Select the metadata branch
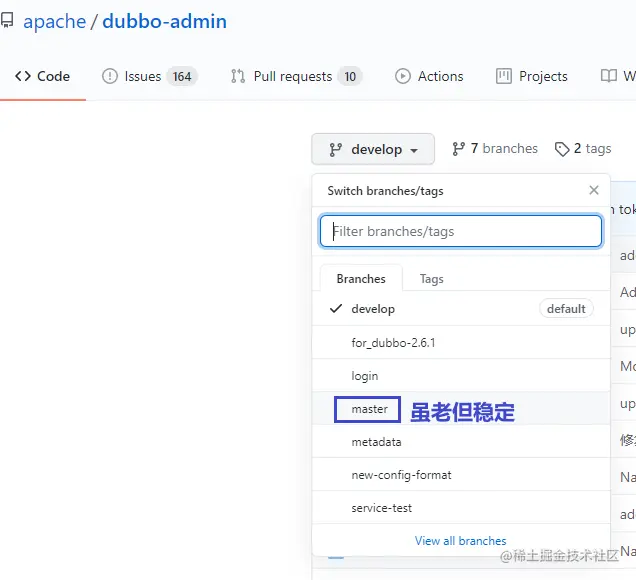Screen dimensions: 636x580 461,442
